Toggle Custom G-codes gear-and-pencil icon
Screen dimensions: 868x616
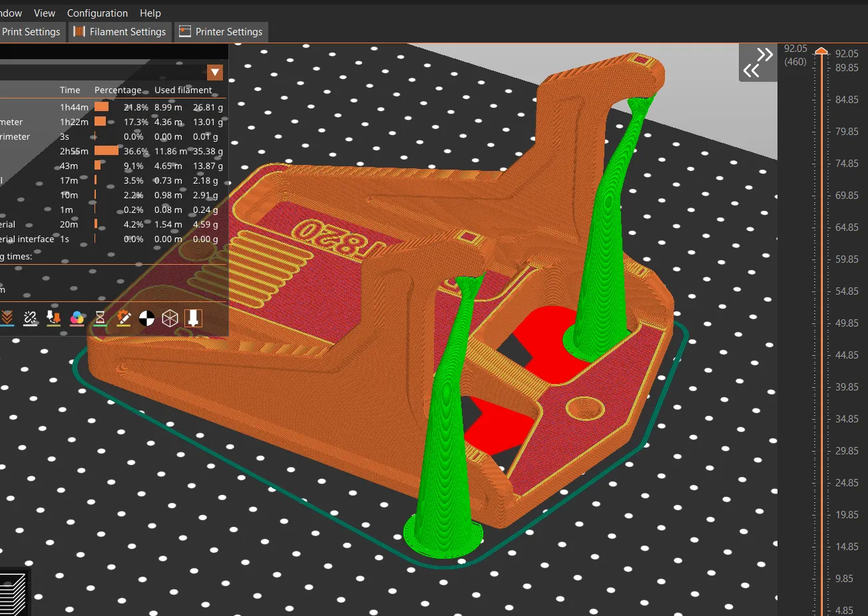click(123, 318)
